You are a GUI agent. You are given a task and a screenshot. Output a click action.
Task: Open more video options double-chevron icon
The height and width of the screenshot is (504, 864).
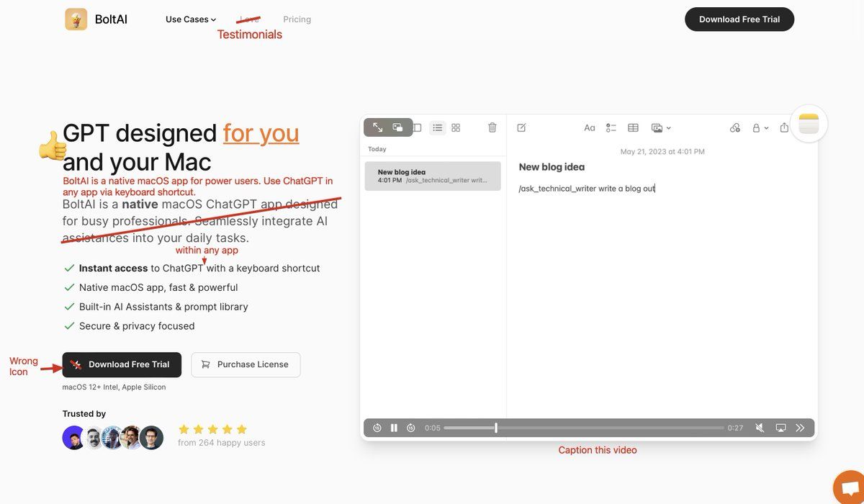click(x=800, y=428)
